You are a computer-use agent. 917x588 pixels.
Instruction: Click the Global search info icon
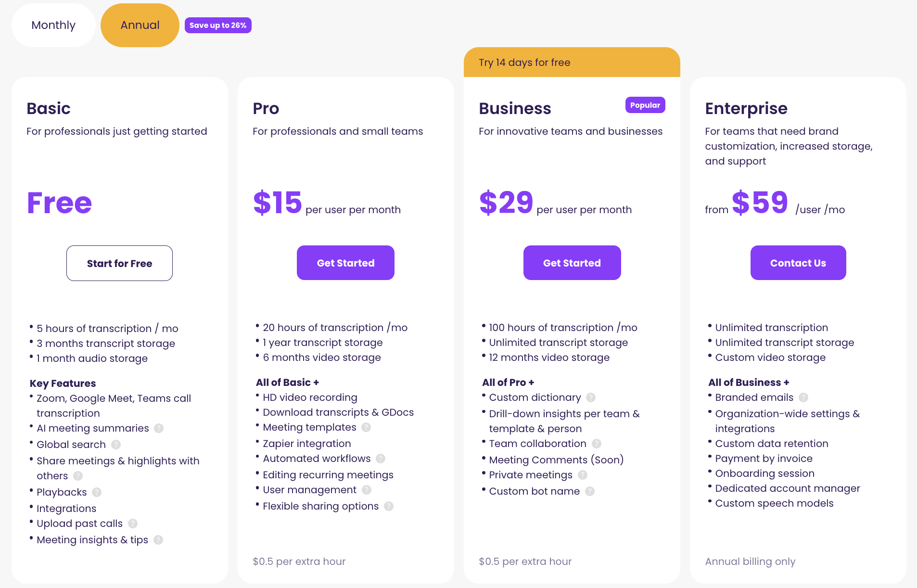click(116, 445)
